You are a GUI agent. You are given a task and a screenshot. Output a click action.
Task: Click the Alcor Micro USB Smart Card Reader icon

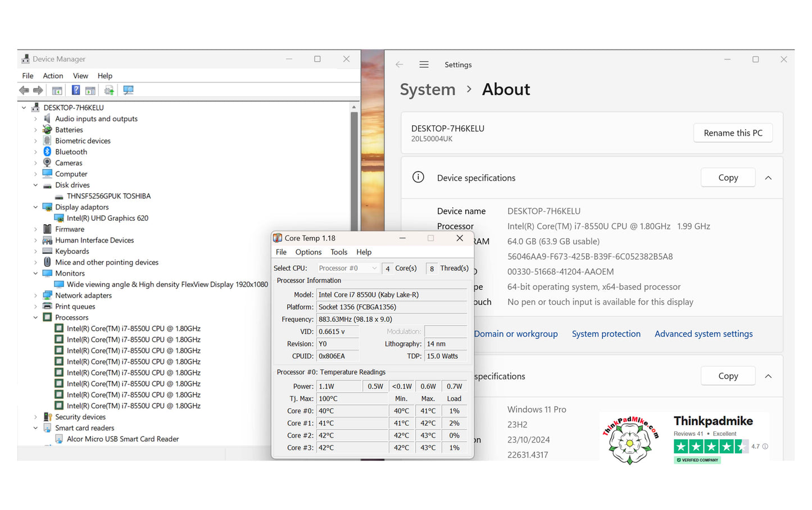pos(59,439)
